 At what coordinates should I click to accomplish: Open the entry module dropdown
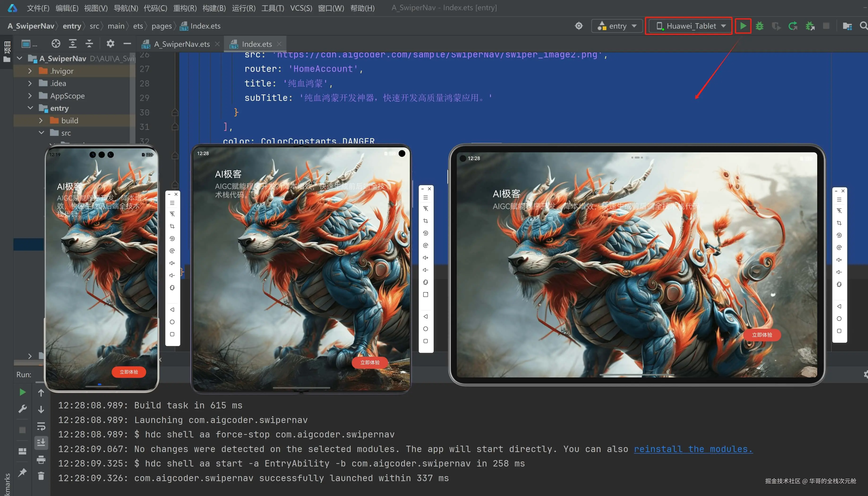(617, 26)
